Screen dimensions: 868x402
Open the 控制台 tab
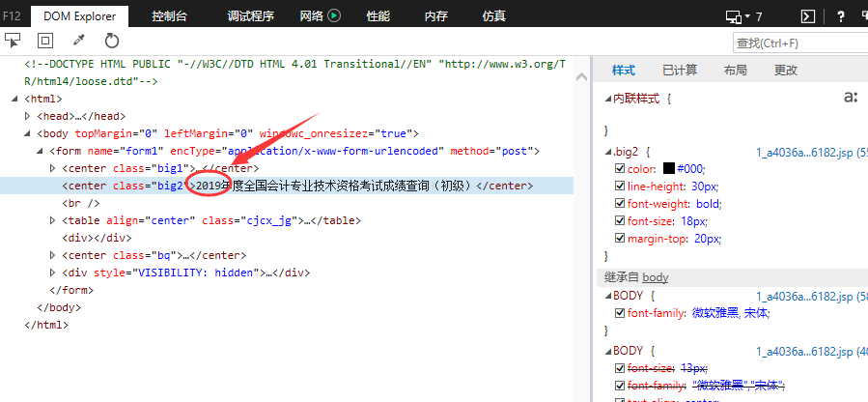[x=169, y=16]
